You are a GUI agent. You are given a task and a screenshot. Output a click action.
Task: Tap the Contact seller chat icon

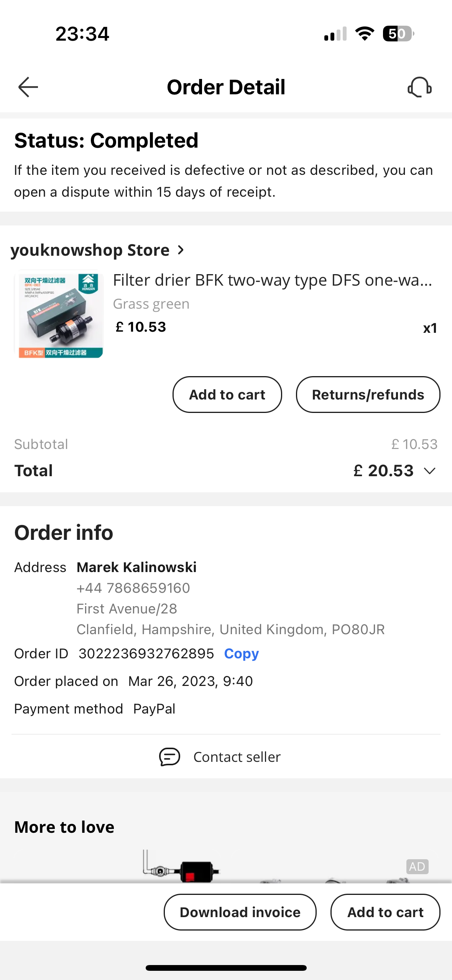point(169,757)
